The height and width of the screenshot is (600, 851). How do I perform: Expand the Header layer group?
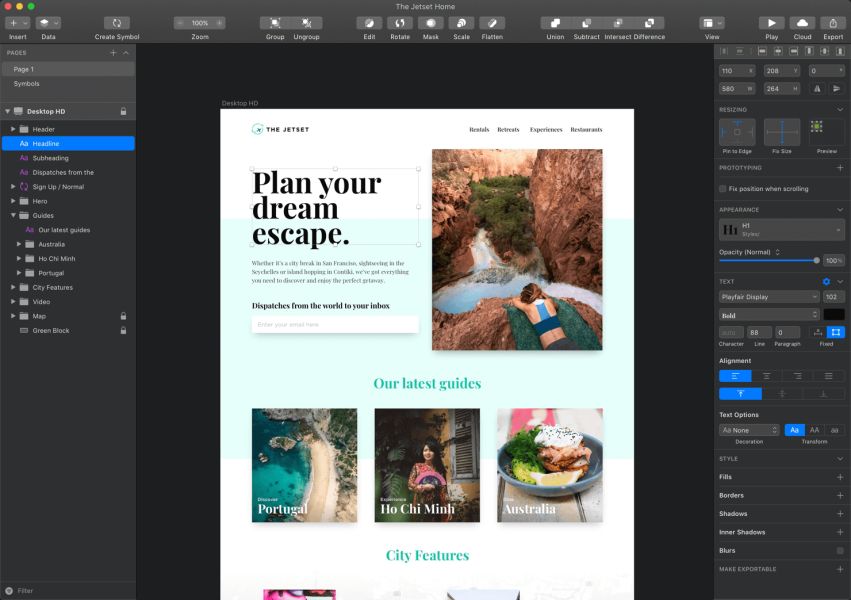tap(13, 129)
